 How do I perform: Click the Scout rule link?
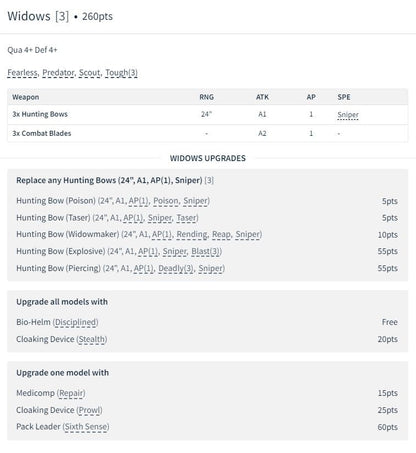tap(89, 73)
